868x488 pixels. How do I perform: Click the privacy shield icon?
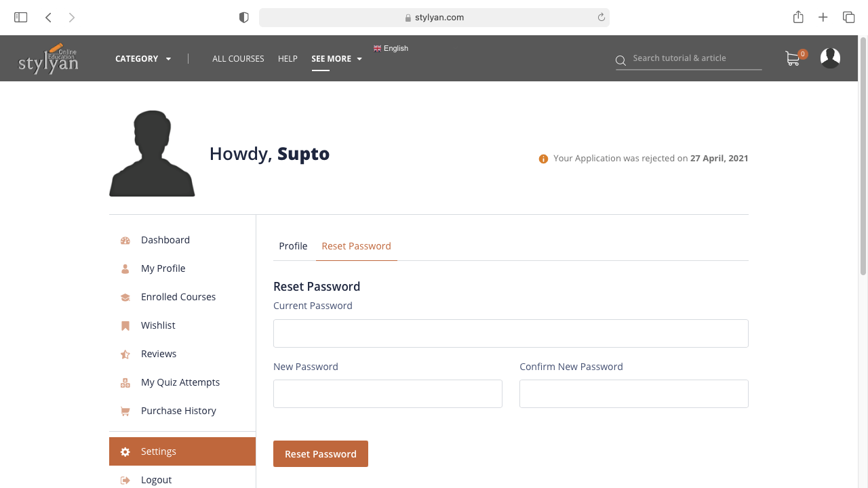click(x=244, y=18)
